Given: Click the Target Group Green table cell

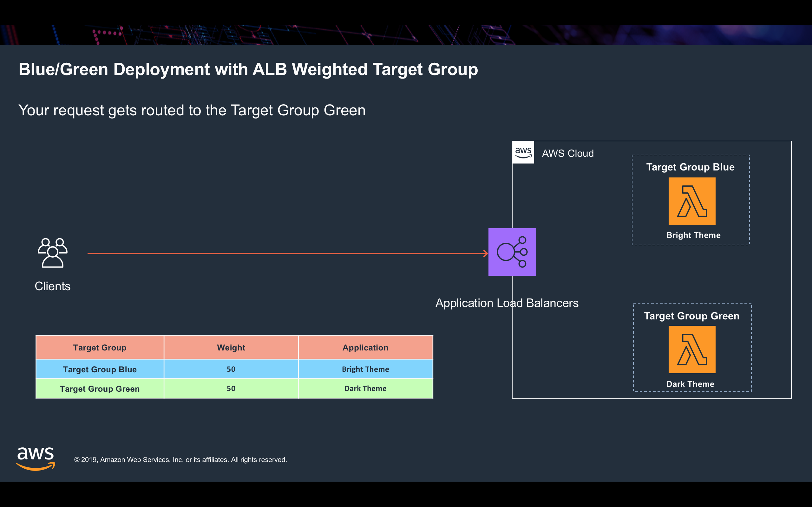Looking at the screenshot, I should [x=100, y=388].
